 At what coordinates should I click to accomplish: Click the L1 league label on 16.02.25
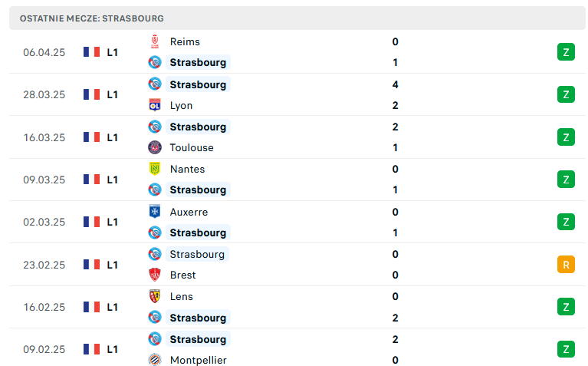coord(112,307)
